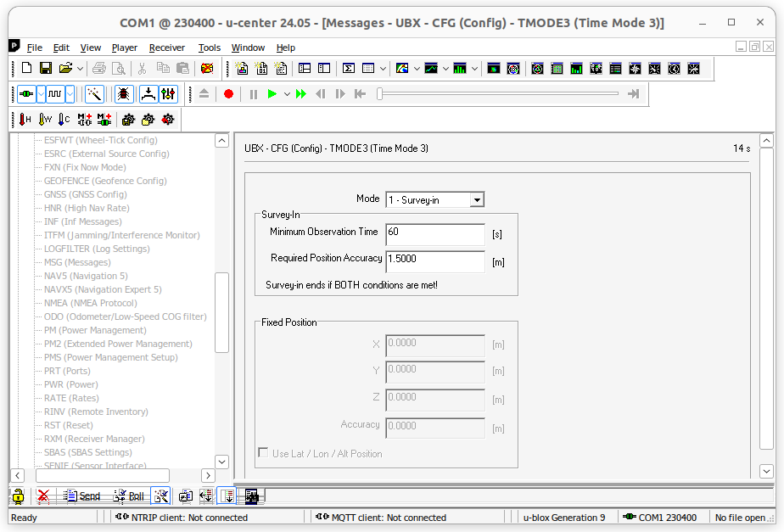Screen dimensions: 784x532
Task: Start playback with the green play button
Action: pos(272,94)
